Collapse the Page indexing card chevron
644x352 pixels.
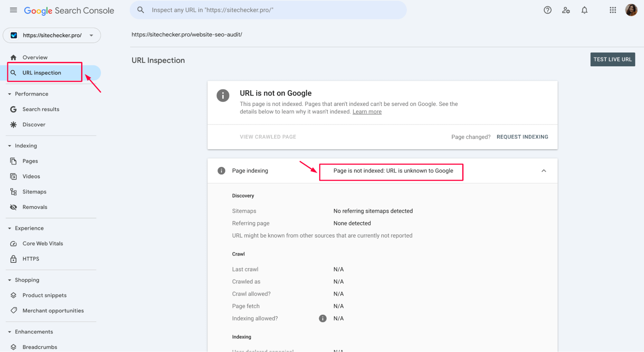543,171
